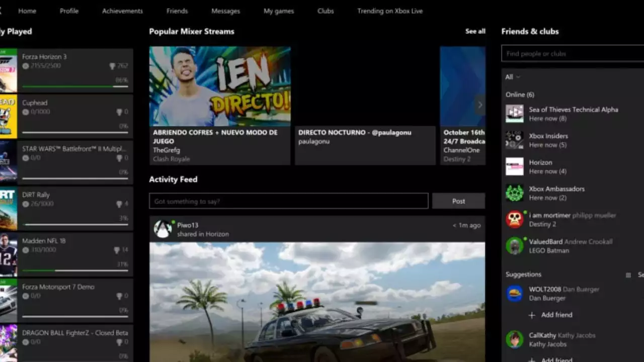Show next Mixer streams with the arrow
The image size is (644, 362).
(480, 105)
